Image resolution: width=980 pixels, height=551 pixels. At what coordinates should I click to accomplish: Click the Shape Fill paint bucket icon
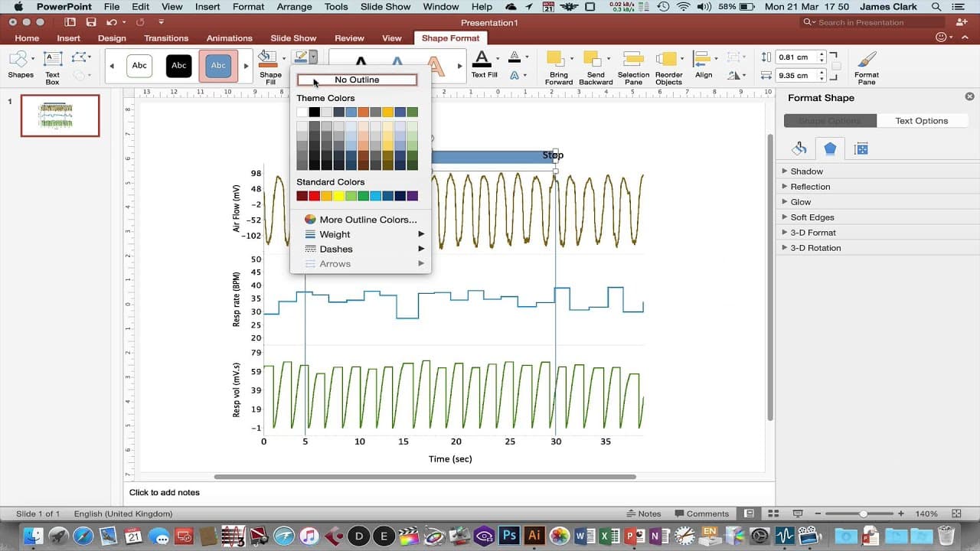coord(267,59)
